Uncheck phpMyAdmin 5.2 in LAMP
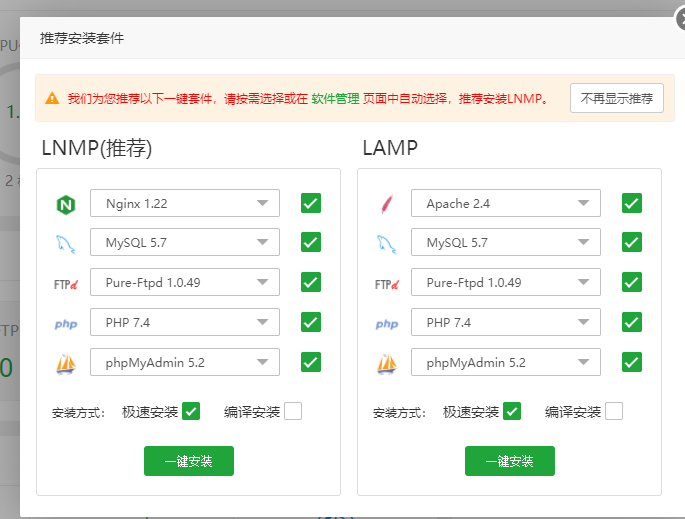The image size is (685, 519). click(x=632, y=362)
